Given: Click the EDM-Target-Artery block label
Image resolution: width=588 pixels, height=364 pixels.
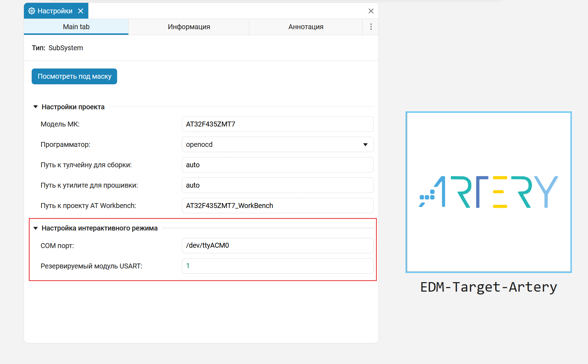Looking at the screenshot, I should [x=489, y=287].
